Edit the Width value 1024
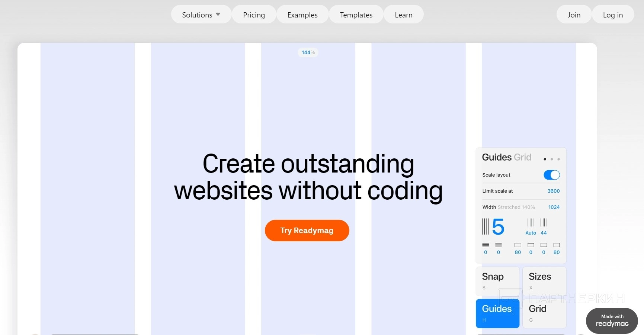 point(554,207)
